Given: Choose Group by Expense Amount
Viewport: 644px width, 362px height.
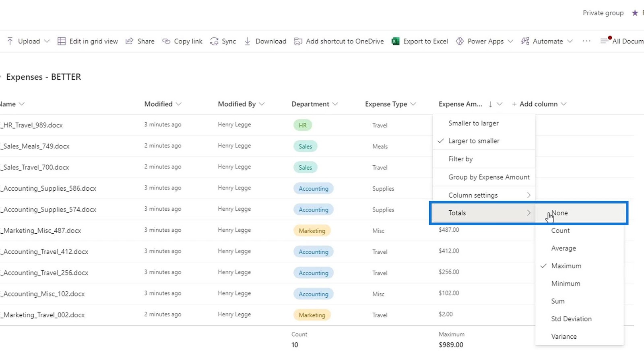Looking at the screenshot, I should point(484,177).
